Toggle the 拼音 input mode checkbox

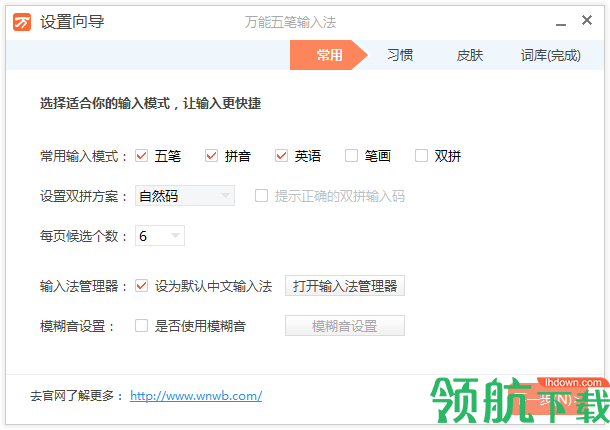[212, 156]
